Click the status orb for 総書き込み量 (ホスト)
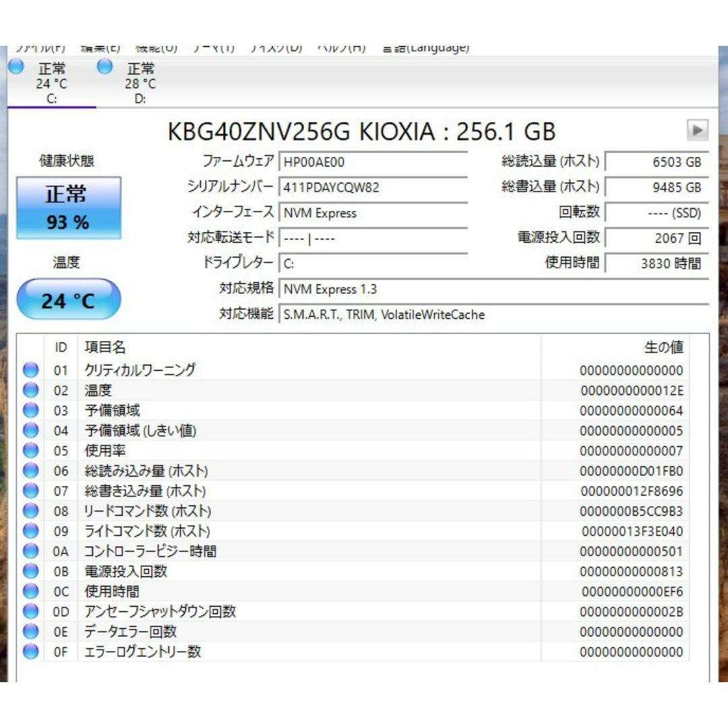 click(x=30, y=491)
